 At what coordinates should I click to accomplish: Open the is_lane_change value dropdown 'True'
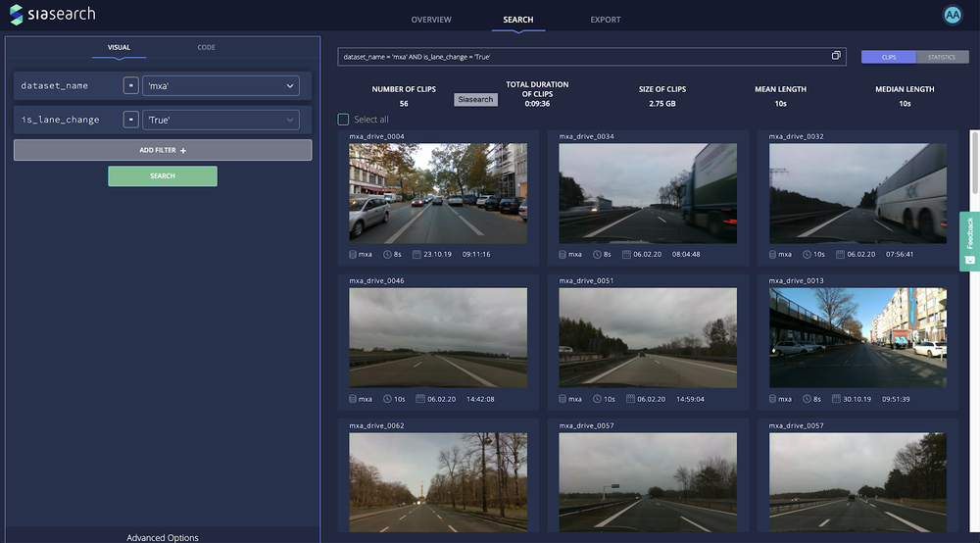220,120
